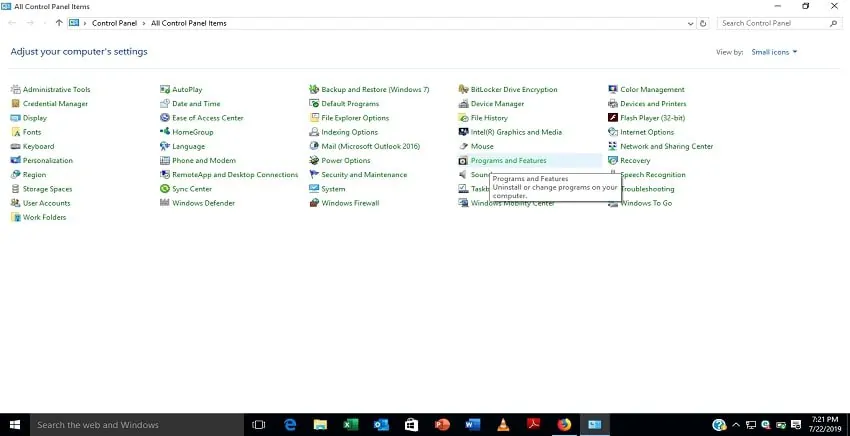This screenshot has width=850, height=436.
Task: Click the Sync Center icon
Action: tap(165, 189)
